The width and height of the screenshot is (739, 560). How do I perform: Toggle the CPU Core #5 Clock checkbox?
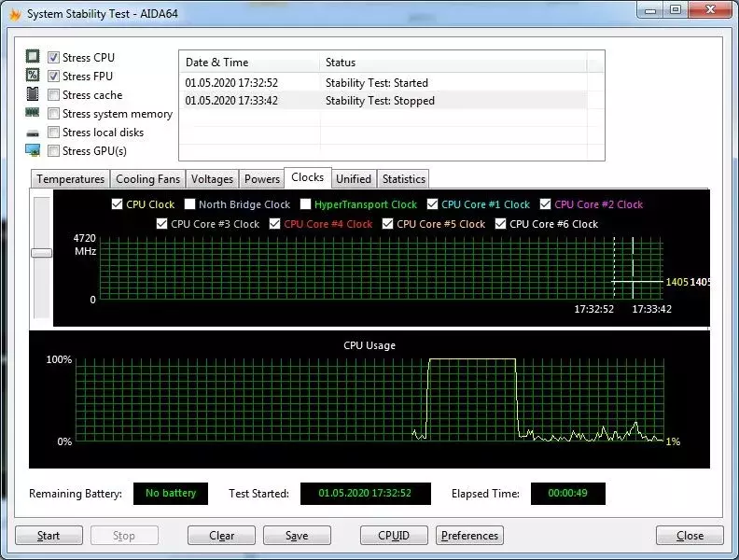(x=387, y=224)
